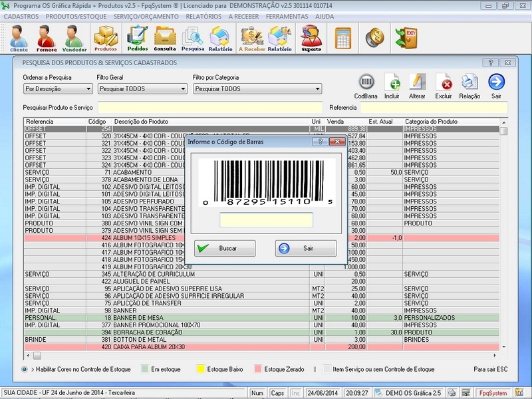Screen dimensions: 532x399
Task: Toggle Habilitar Cores no Controle de Estoque
Action: click(25, 369)
